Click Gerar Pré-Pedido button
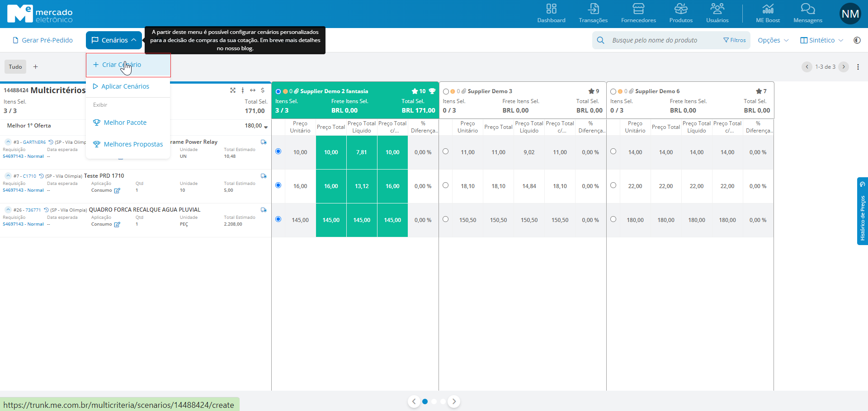 click(x=43, y=40)
